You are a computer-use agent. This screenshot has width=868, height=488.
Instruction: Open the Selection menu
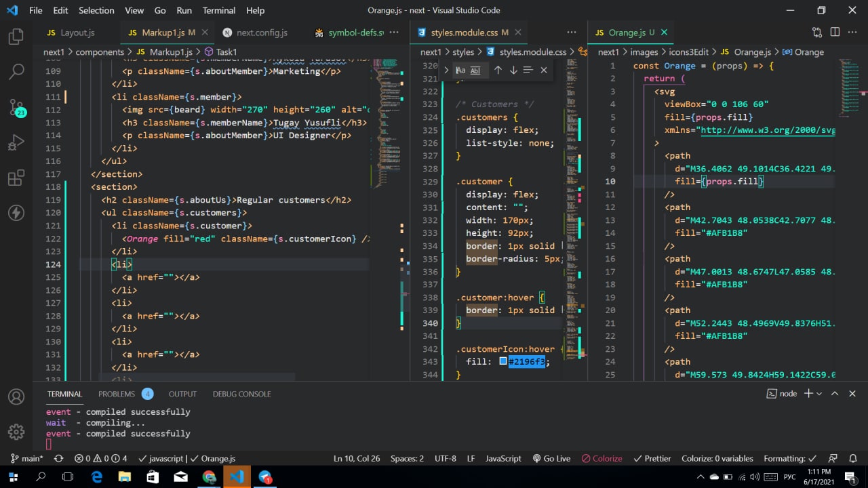click(96, 10)
